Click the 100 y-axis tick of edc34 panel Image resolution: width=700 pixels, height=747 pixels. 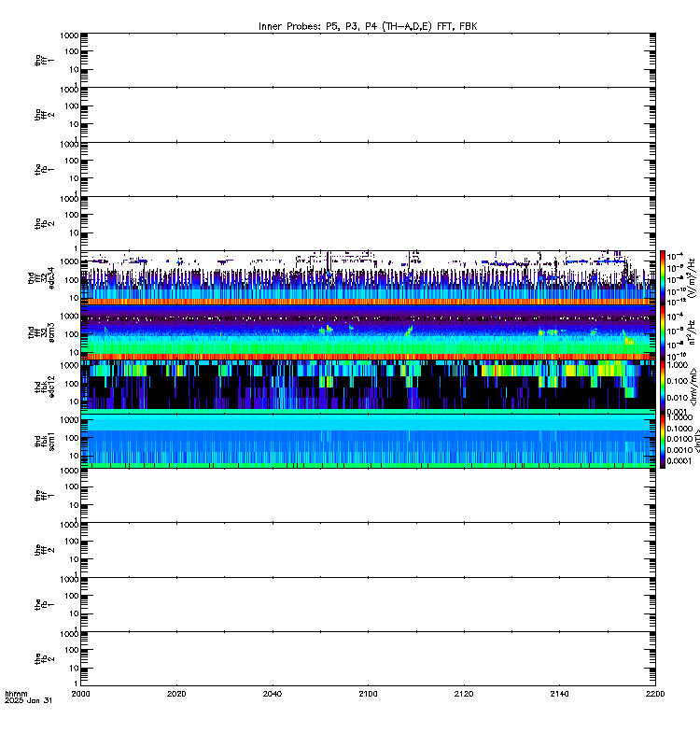pyautogui.click(x=72, y=280)
